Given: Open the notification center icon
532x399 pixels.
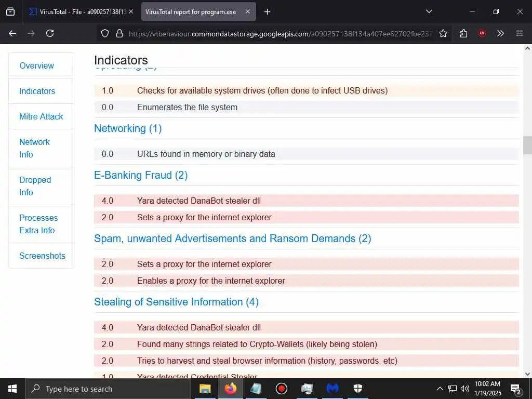Looking at the screenshot, I should click(x=516, y=389).
